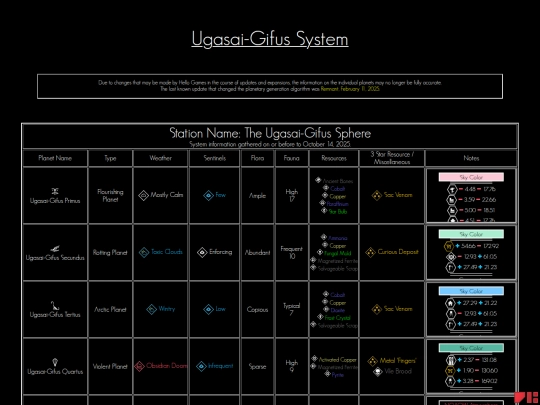The height and width of the screenshot is (405, 540).
Task: Click the gold hexagon icon beside 1.90 130.60
Action: (450, 371)
